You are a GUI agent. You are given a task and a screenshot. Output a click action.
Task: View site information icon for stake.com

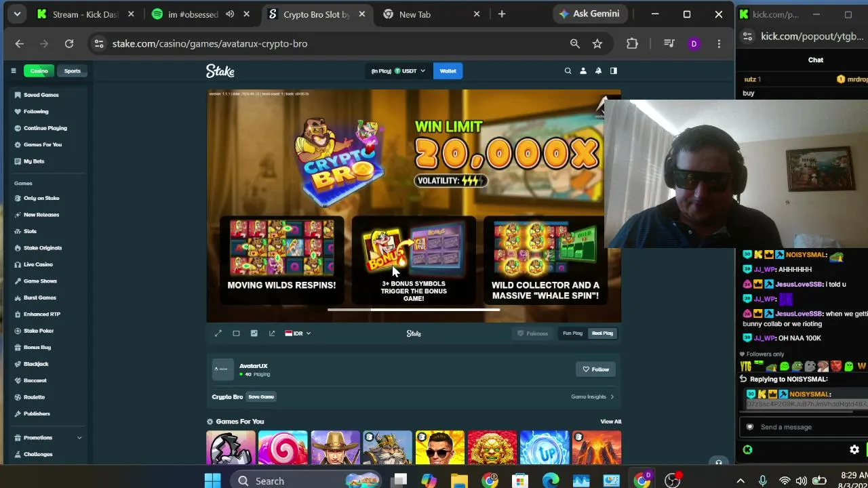click(99, 43)
